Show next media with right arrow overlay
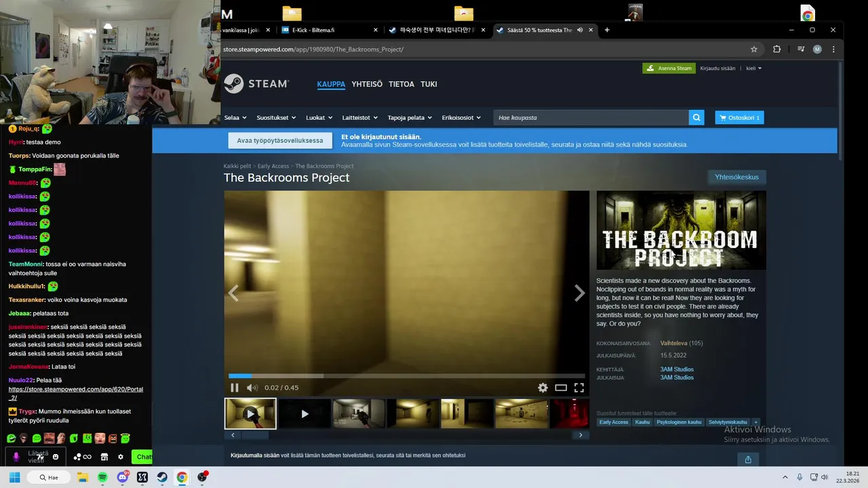Screen dimensions: 868x488 pyautogui.click(x=579, y=293)
